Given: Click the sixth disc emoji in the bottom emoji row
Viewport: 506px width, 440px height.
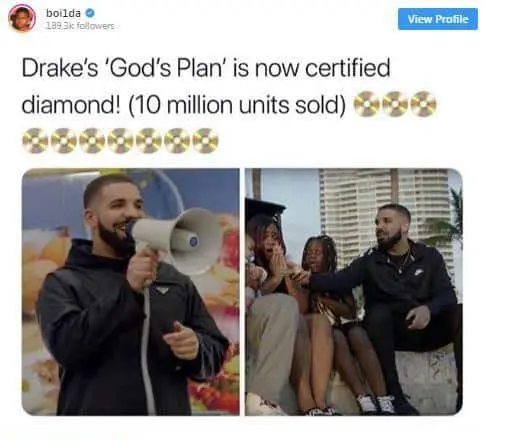Looking at the screenshot, I should [177, 141].
